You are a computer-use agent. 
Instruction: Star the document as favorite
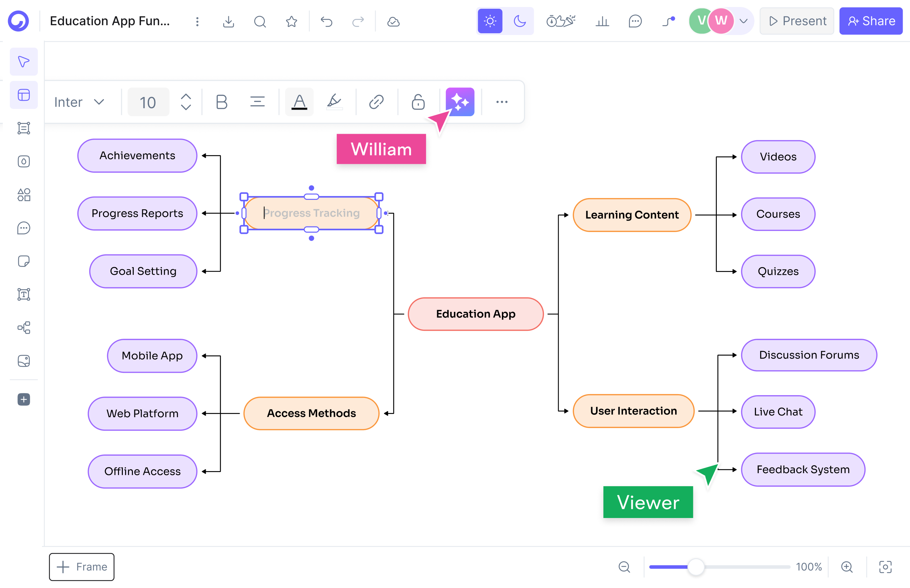tap(291, 21)
